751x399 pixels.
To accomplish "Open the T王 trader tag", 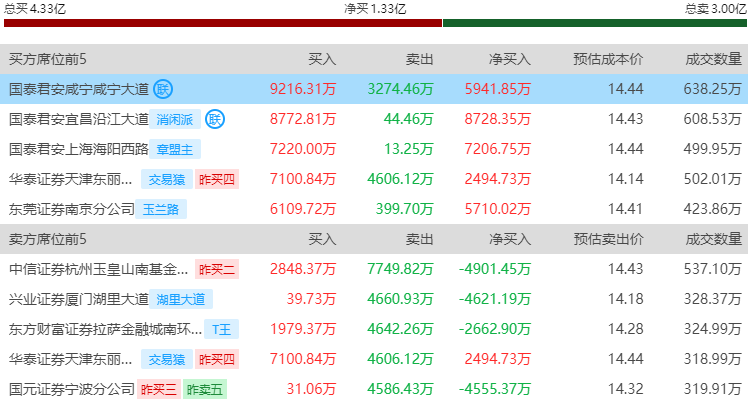I will pyautogui.click(x=221, y=330).
